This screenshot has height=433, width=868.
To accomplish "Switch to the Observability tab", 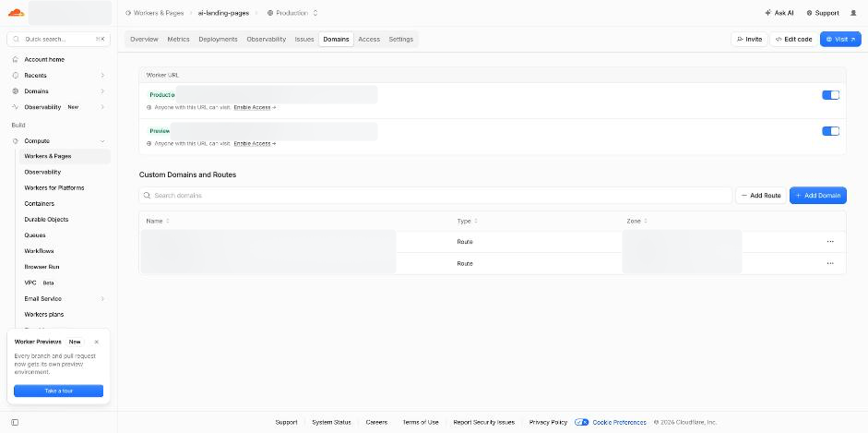I will tap(267, 40).
